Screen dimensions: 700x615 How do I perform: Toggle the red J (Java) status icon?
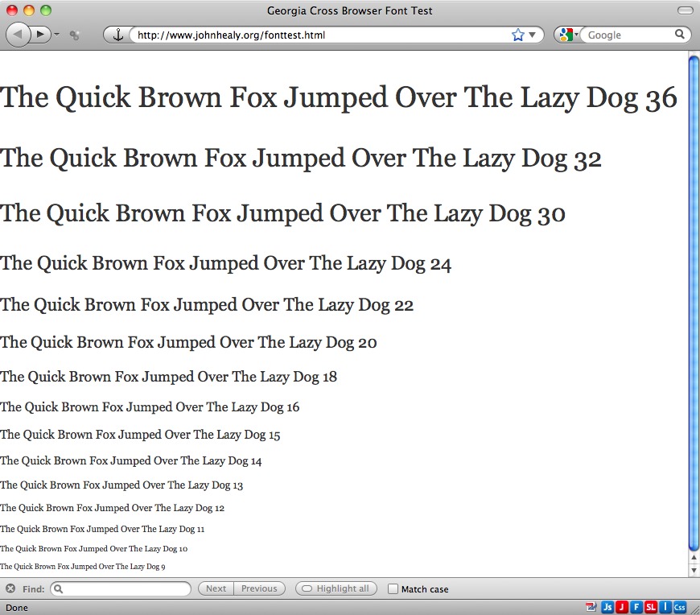[621, 607]
